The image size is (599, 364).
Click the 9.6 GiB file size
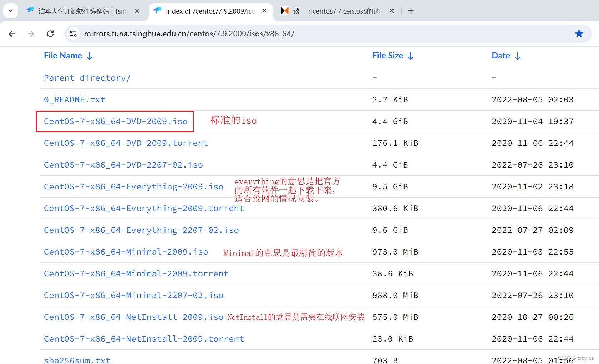[x=390, y=230]
